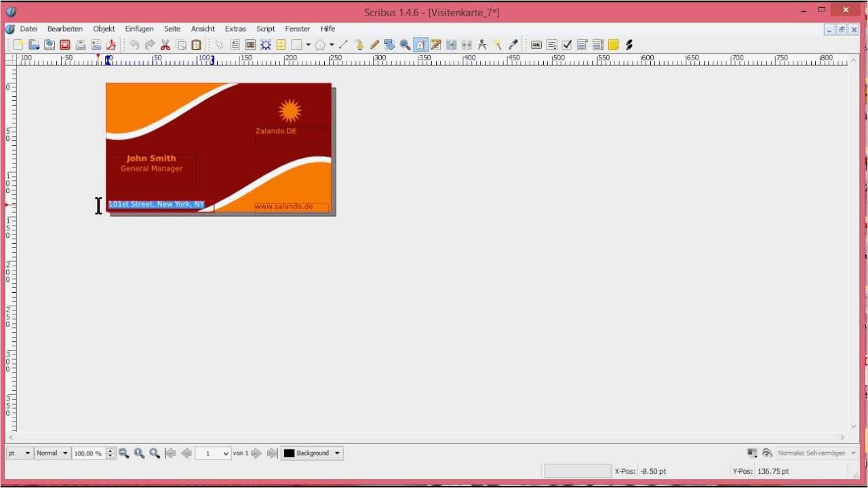This screenshot has height=488, width=868.
Task: Insert a yellow PDF text annotation note
Action: click(x=614, y=45)
